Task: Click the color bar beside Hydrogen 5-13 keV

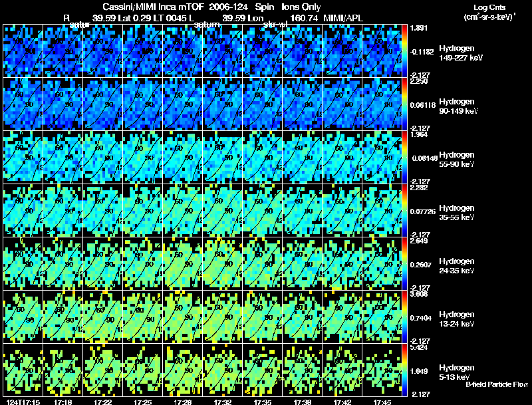Action: [x=404, y=370]
